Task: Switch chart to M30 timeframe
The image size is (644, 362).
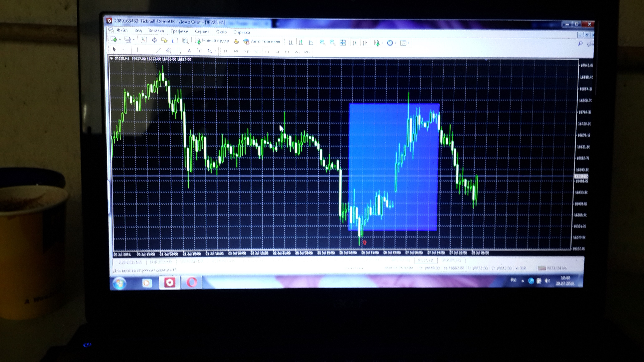Action: 257,52
